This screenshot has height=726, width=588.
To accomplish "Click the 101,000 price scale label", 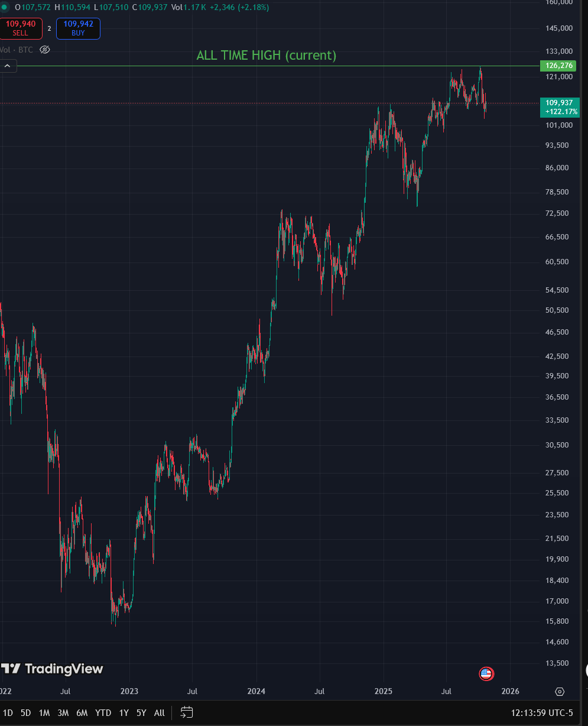I will [559, 125].
